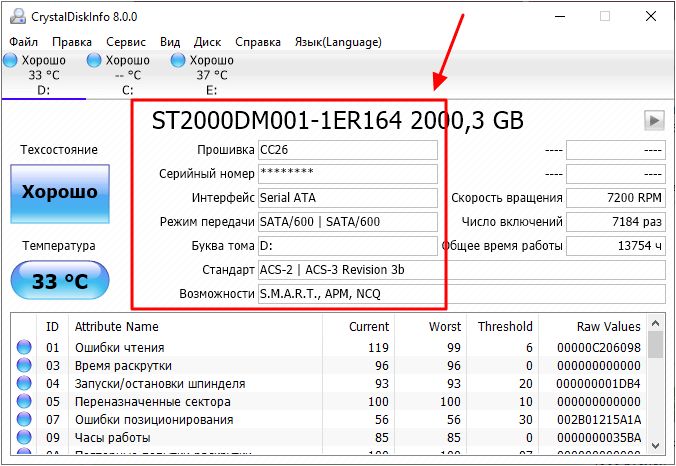Click the Стандарт field ACS-2 | ACS-3
Screen dimensions: 676x466
(462, 270)
